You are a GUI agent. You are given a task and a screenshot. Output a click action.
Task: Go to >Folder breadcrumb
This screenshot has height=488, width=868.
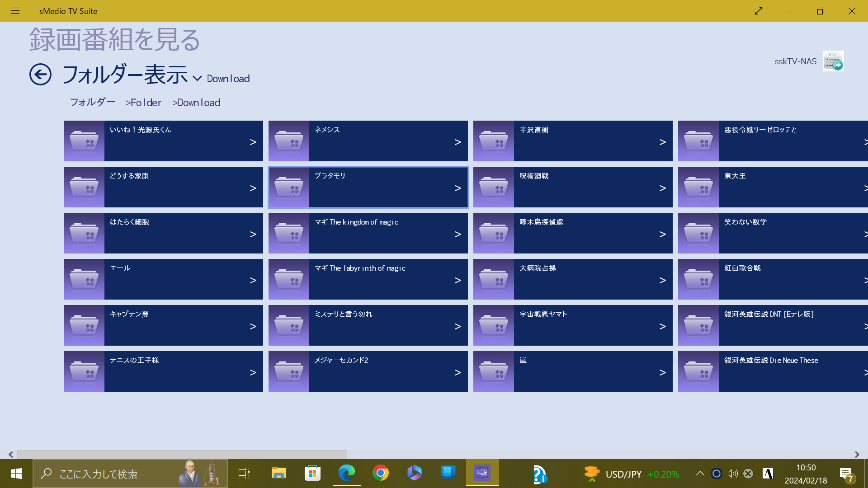pos(143,103)
